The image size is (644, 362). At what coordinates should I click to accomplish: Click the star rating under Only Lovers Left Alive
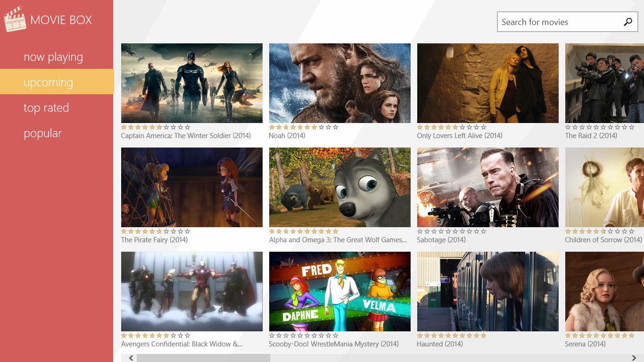pos(452,127)
